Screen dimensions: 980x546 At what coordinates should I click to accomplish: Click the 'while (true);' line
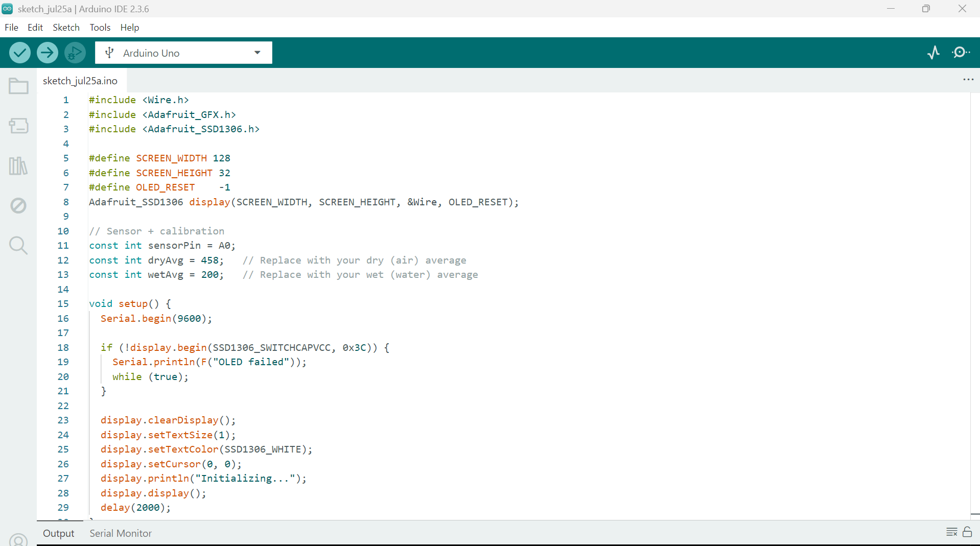(151, 377)
